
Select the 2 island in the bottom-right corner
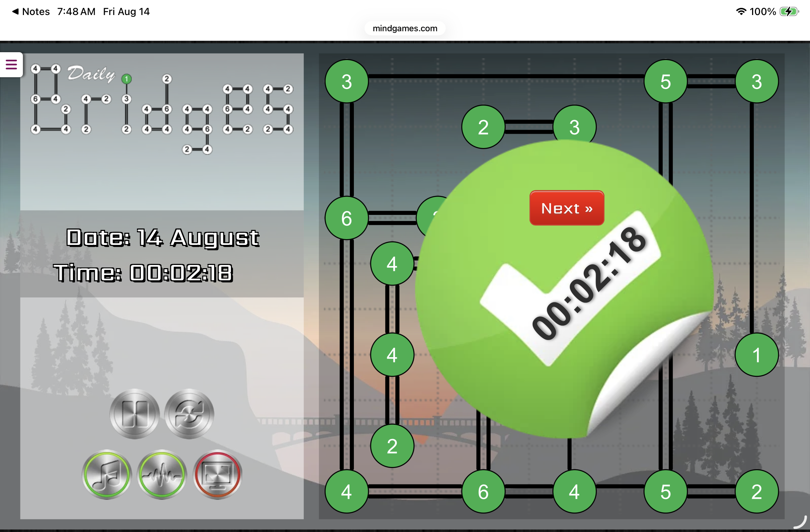756,491
